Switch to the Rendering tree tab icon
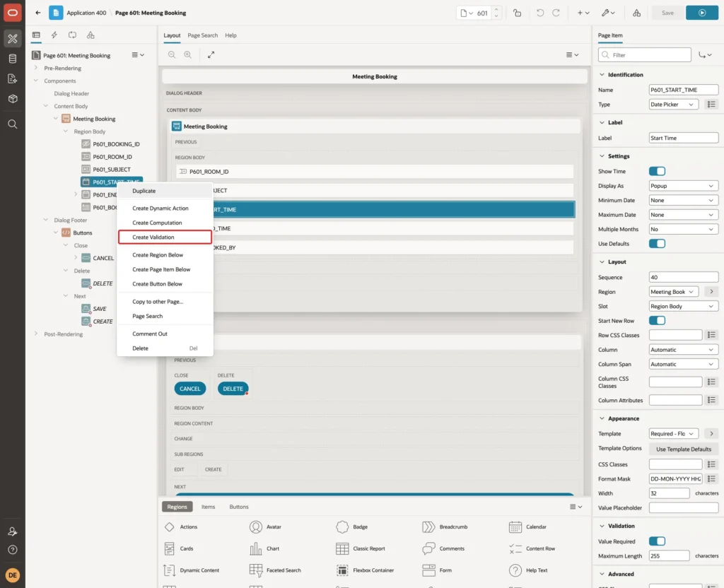The height and width of the screenshot is (588, 724). (x=36, y=35)
